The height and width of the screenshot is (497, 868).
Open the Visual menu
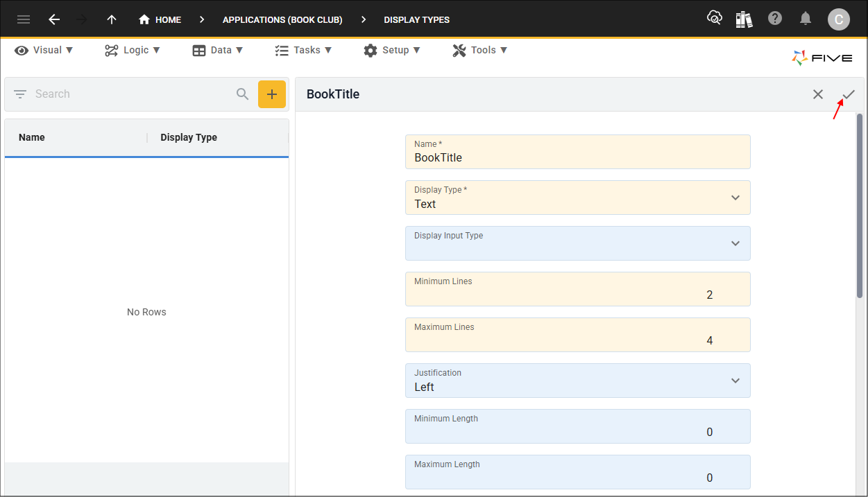[x=43, y=50]
